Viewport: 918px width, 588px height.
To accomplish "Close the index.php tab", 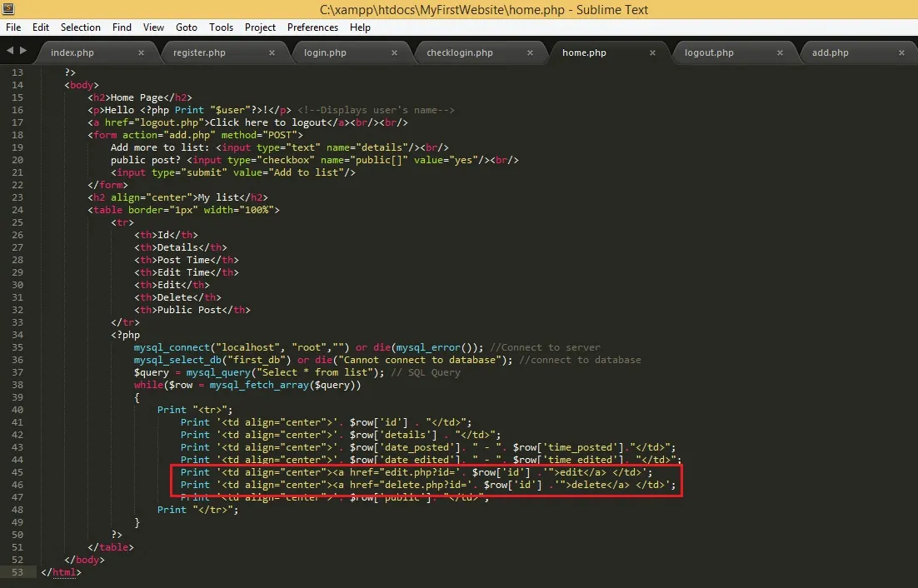I will coord(141,52).
